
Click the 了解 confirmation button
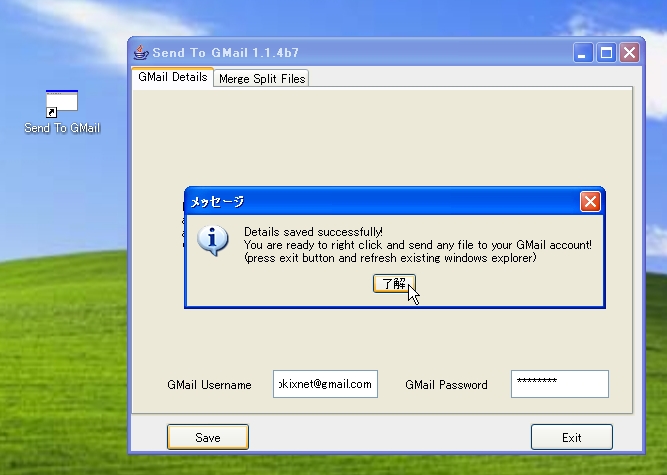tap(394, 284)
